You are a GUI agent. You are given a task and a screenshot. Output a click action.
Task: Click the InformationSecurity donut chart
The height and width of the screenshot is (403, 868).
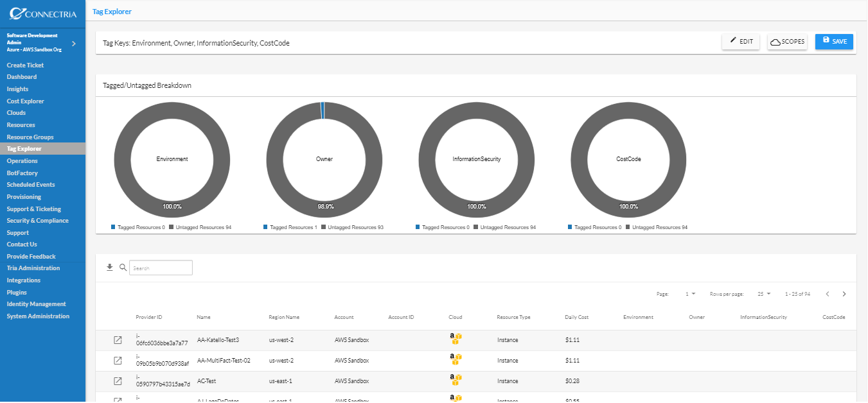[477, 159]
